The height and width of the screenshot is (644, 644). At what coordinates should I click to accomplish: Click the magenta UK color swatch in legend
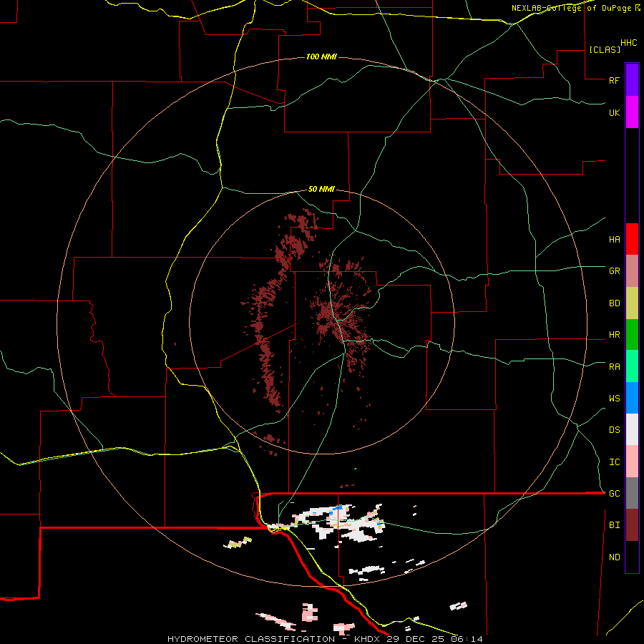632,112
